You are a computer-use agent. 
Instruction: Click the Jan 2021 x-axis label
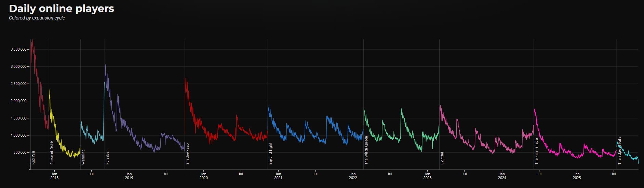[278, 176]
